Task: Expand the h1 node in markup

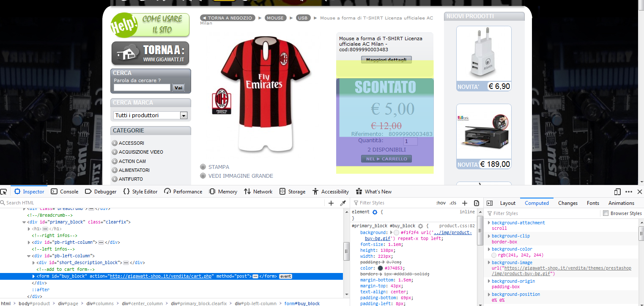Action: point(29,229)
